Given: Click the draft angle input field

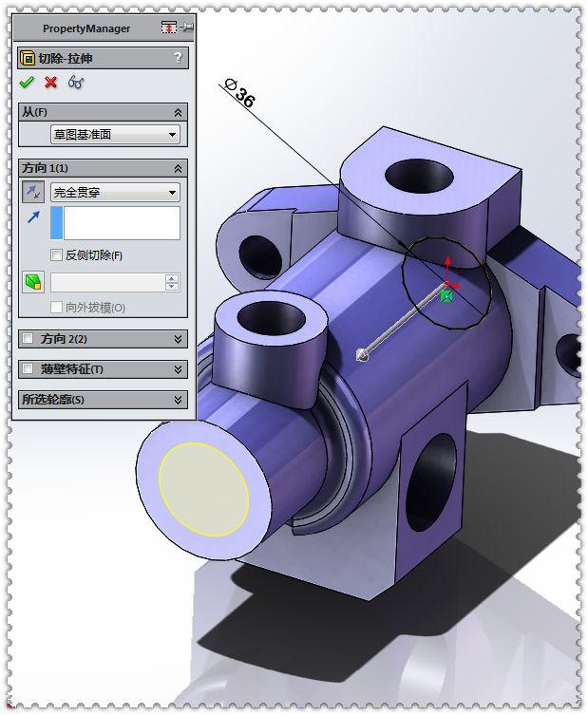Looking at the screenshot, I should coord(107,283).
